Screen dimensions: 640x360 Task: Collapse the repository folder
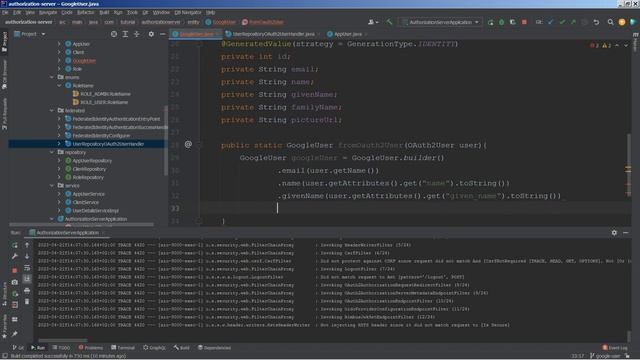(52, 152)
